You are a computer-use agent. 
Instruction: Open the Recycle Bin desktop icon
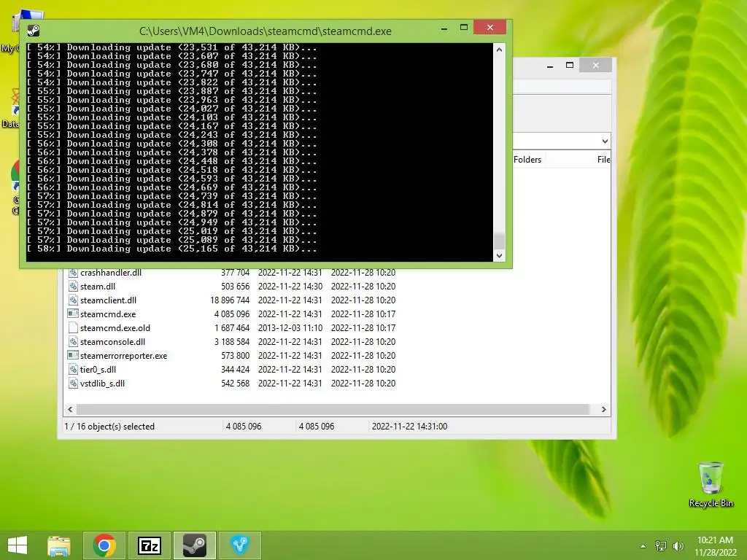711,484
